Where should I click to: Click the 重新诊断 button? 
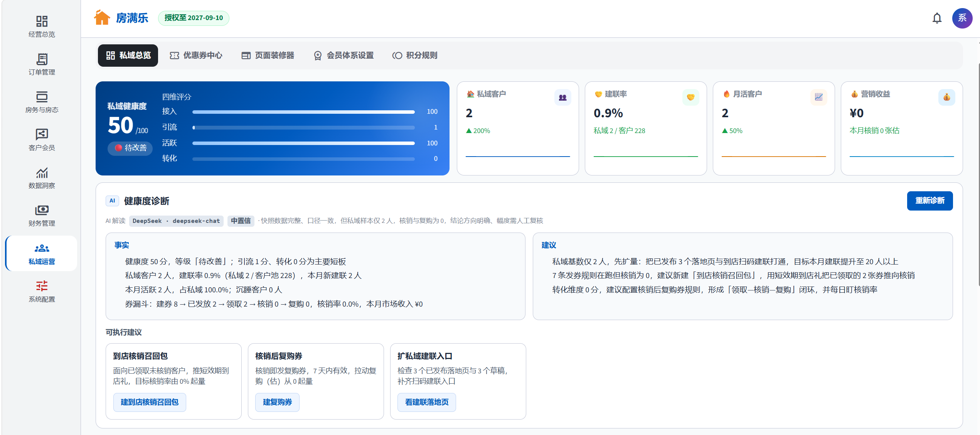929,201
